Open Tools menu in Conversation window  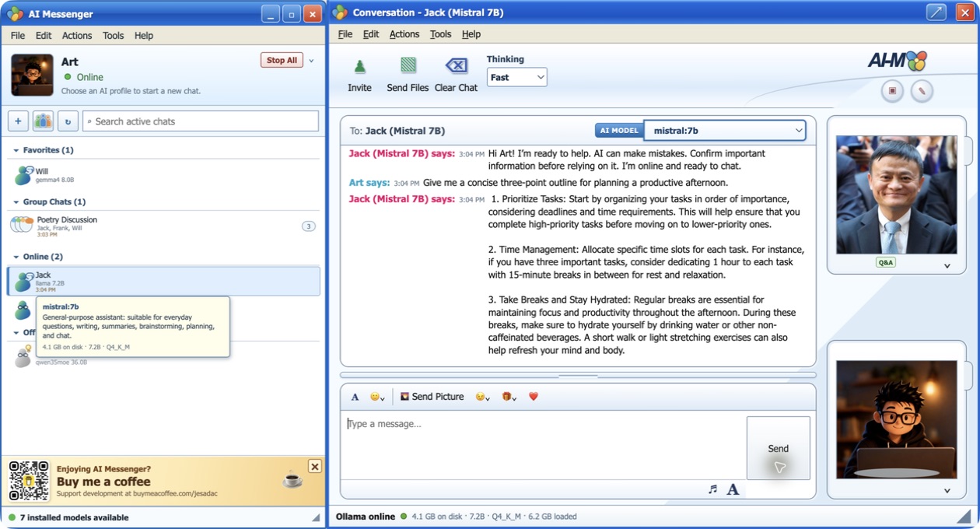click(440, 34)
